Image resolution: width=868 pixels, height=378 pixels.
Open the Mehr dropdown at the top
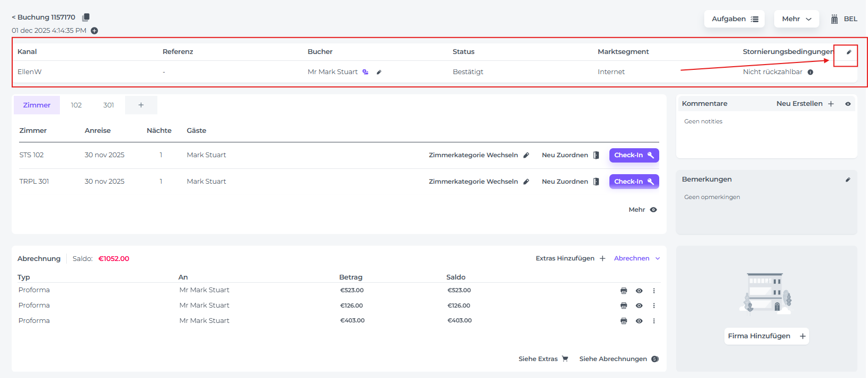point(796,19)
